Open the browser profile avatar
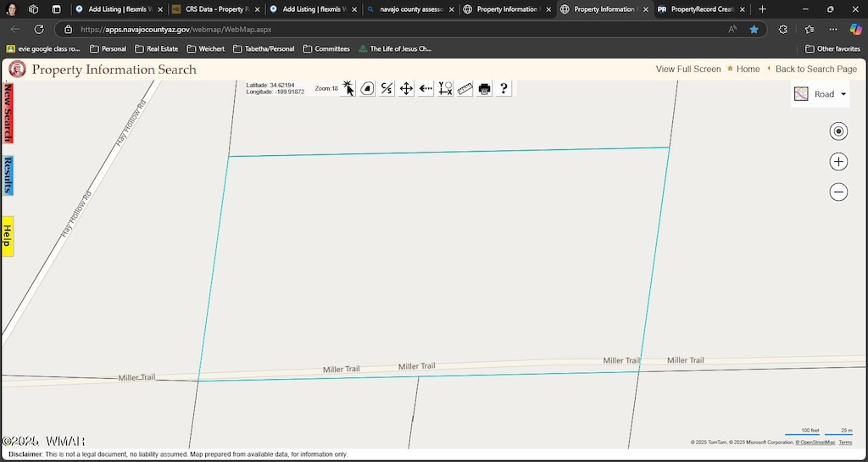The image size is (868, 462). click(x=11, y=8)
